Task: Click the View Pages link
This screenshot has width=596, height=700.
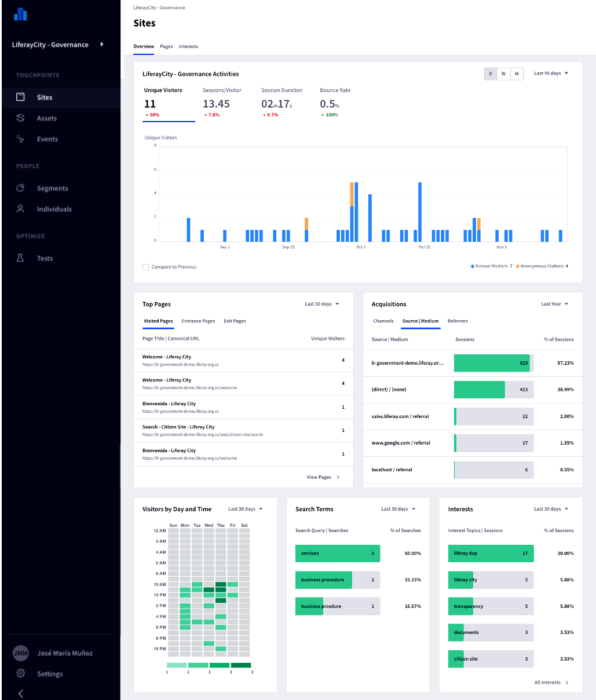Action: [323, 477]
